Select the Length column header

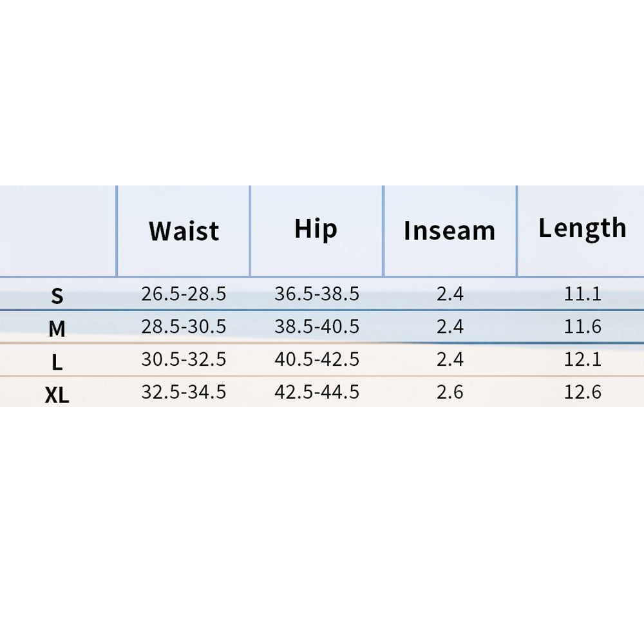click(x=582, y=229)
